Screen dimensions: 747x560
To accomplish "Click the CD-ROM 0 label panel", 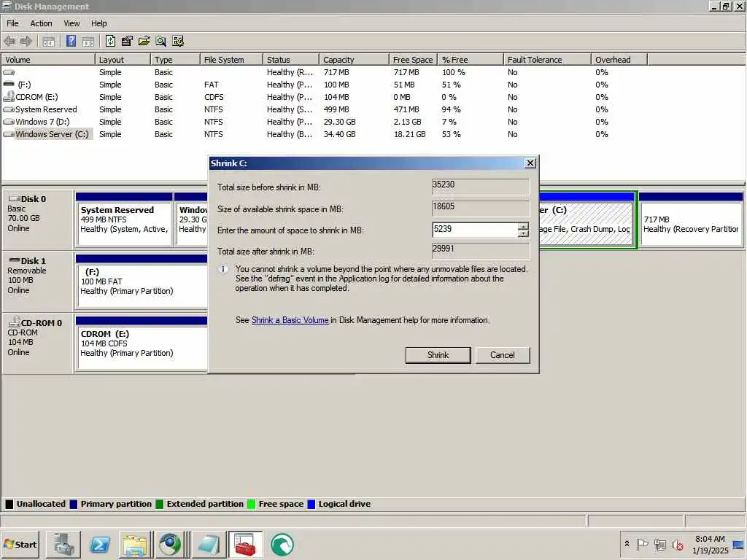I will coord(38,343).
